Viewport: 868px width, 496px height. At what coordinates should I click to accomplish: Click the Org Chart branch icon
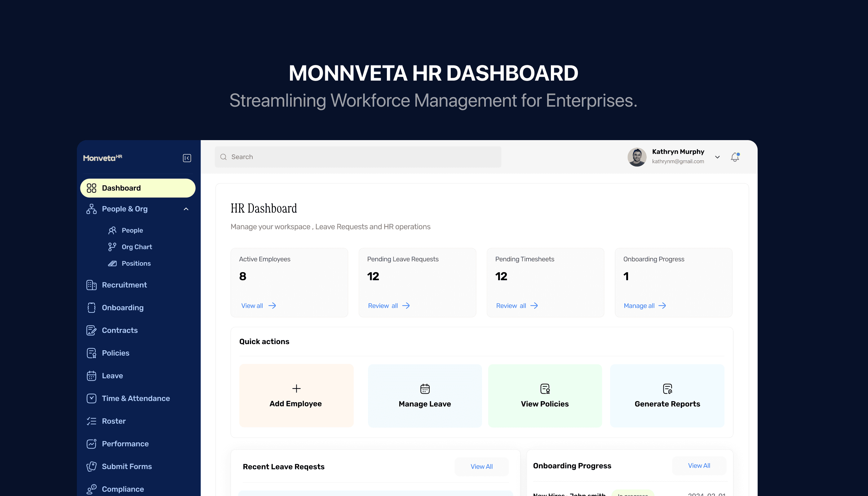click(x=112, y=247)
